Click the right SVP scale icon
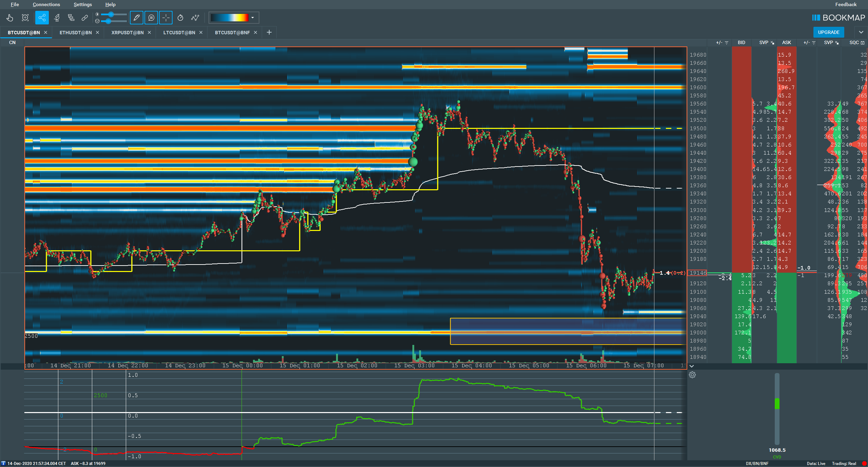The width and height of the screenshot is (868, 467). (x=837, y=43)
